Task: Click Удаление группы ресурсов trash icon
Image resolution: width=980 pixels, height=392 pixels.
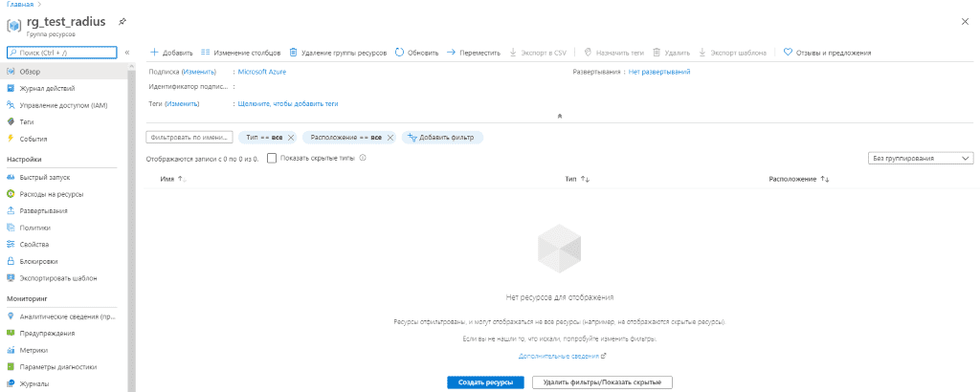Action: (294, 53)
